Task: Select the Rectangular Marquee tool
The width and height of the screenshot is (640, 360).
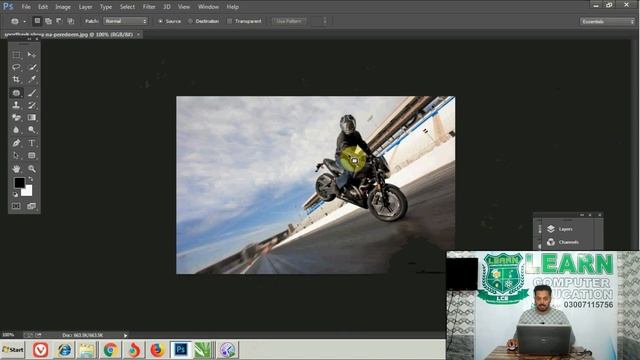Action: click(x=16, y=54)
